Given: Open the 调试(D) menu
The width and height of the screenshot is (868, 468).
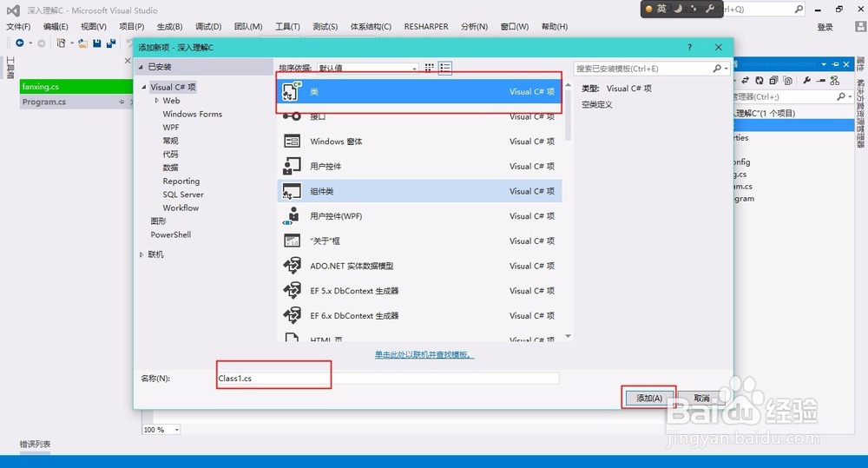Looking at the screenshot, I should (208, 27).
